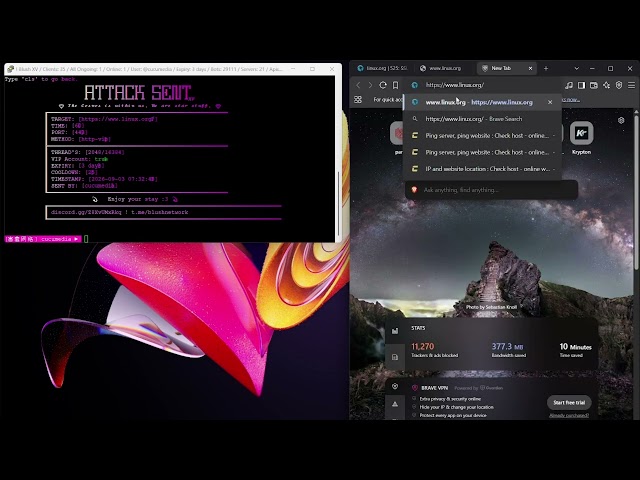Click the discord.gg link text in terminal
640x480 pixels.
pyautogui.click(x=86, y=212)
